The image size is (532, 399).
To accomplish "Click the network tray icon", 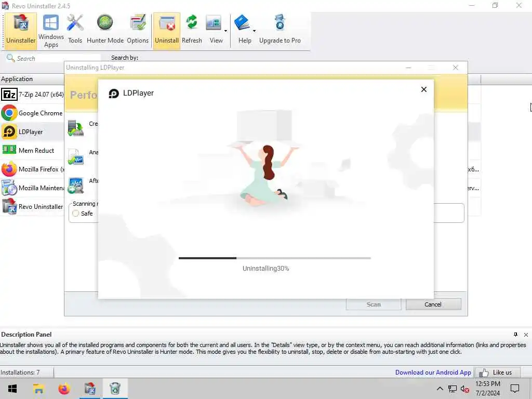I will point(453,389).
